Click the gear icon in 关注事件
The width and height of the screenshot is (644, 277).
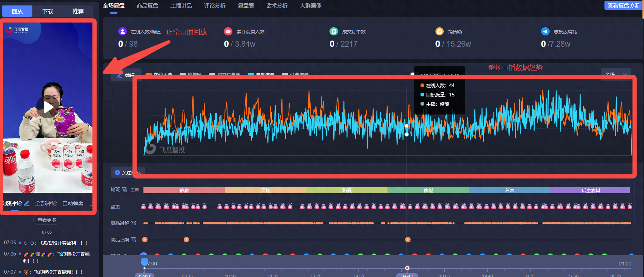pyautogui.click(x=117, y=173)
